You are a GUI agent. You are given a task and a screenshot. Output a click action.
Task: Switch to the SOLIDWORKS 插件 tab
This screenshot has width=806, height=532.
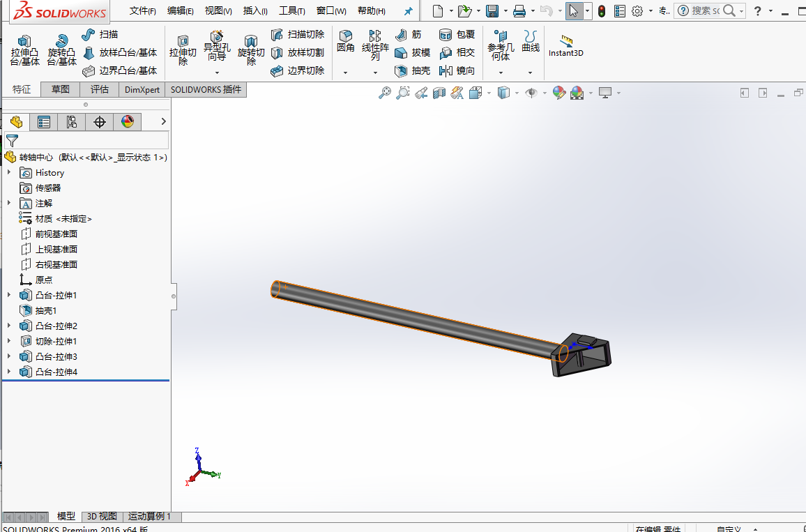click(206, 89)
